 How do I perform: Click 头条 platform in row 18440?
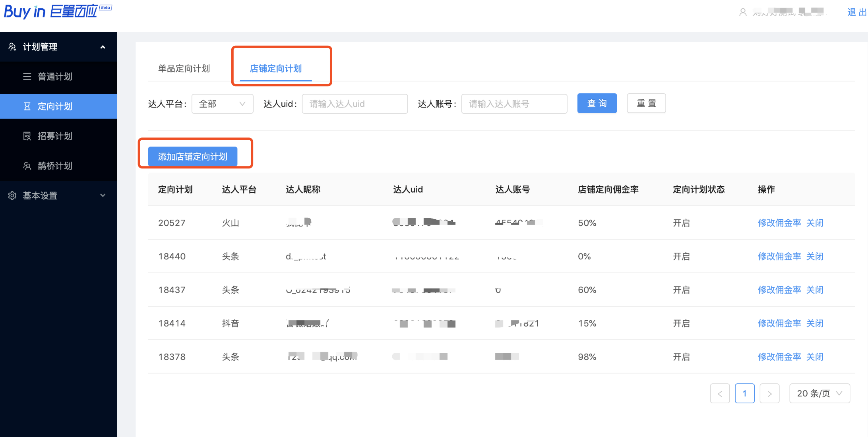pos(231,256)
